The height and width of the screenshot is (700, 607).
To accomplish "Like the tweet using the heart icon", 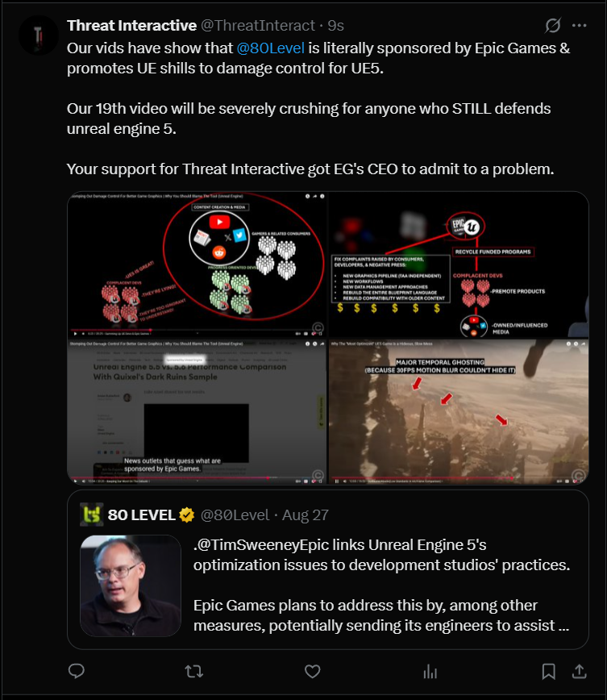I will [313, 671].
